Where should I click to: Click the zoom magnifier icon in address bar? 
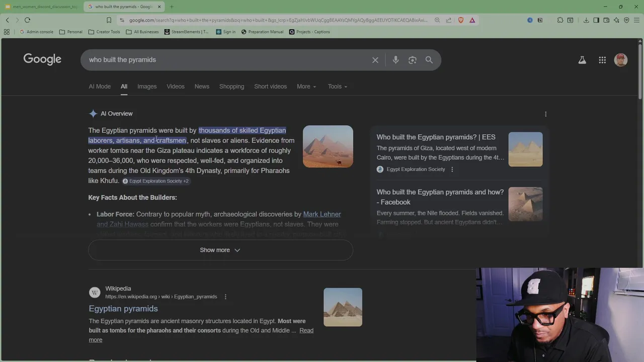(437, 20)
